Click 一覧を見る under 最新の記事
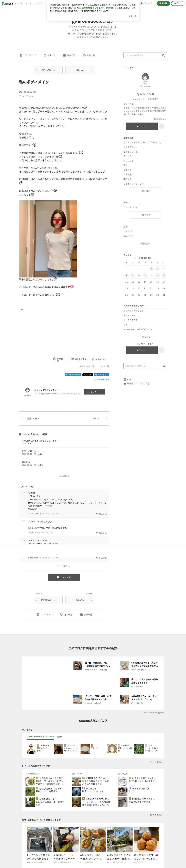186x868 pixels. 145,191
